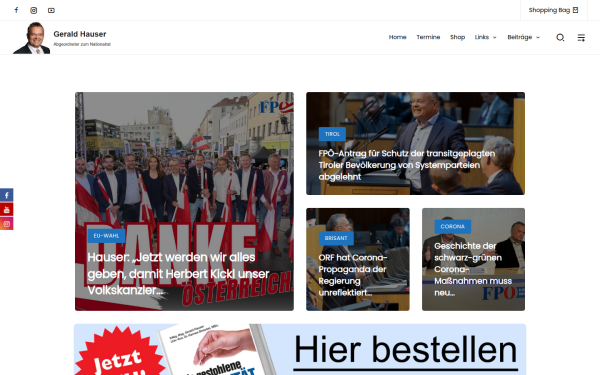Expand the Beiträge dropdown menu
Viewport: 600px width, 375px height.
[x=523, y=37]
